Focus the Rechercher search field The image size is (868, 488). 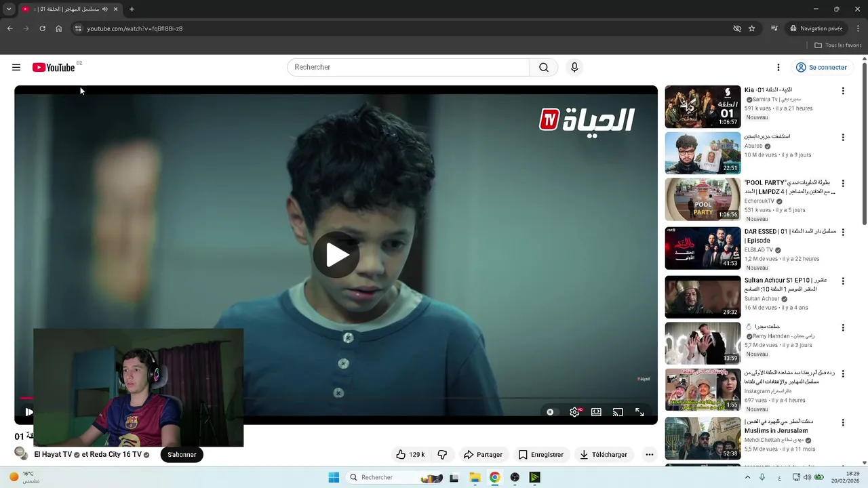click(x=408, y=67)
